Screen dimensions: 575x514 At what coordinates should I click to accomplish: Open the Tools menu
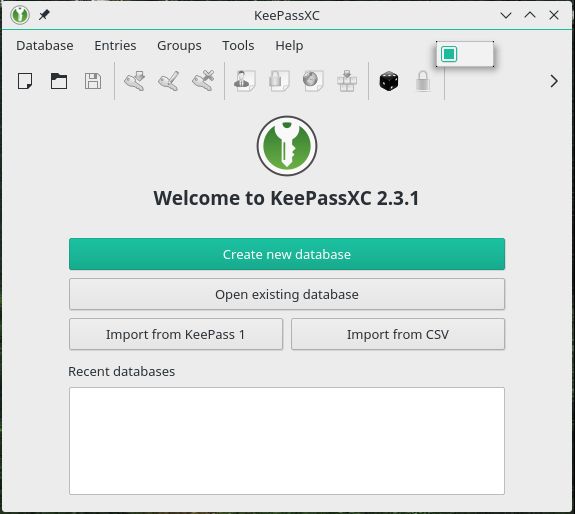click(238, 45)
